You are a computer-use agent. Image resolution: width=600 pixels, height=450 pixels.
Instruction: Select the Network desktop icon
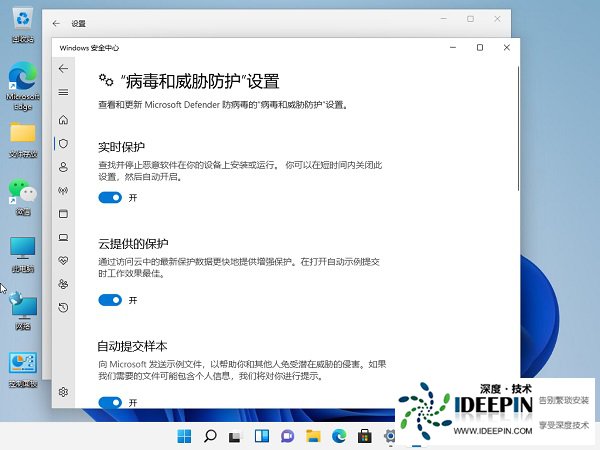point(23,311)
